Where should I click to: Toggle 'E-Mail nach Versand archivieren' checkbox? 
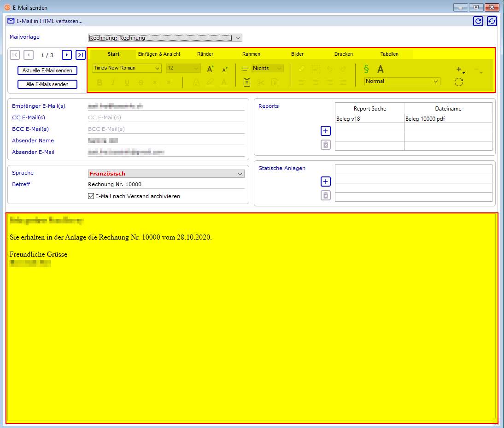(91, 196)
